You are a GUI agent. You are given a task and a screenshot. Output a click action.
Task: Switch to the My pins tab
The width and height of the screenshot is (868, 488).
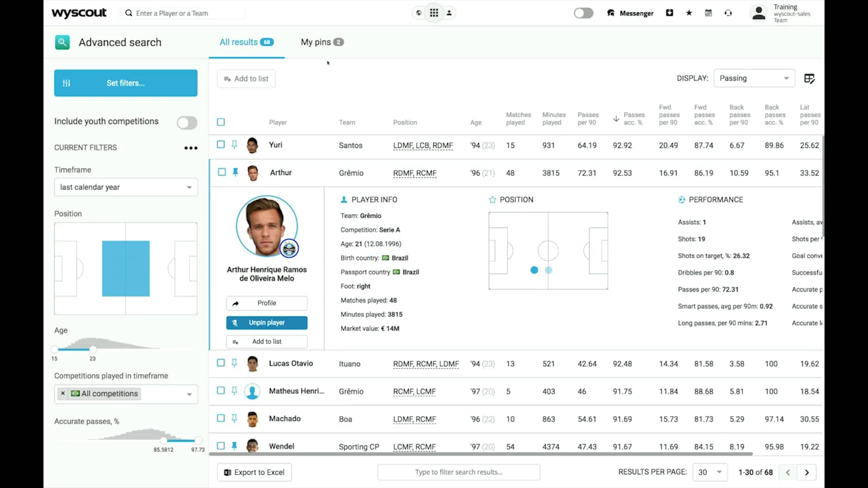click(x=321, y=42)
